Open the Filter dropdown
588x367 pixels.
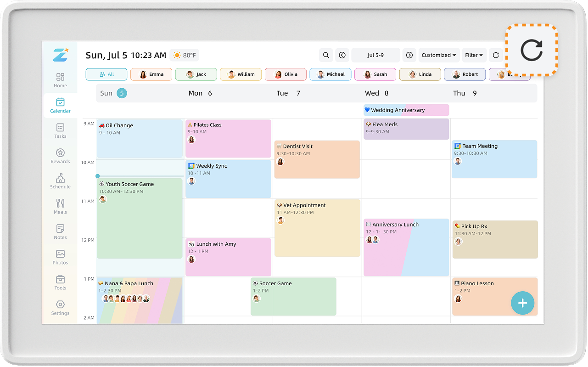(474, 55)
